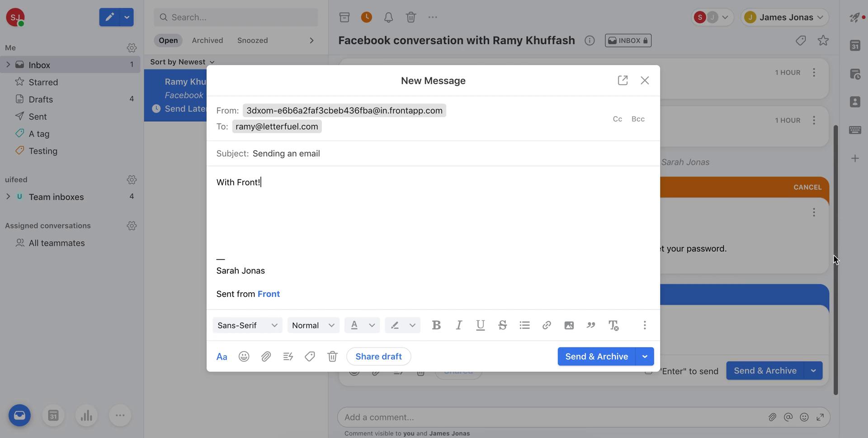The width and height of the screenshot is (868, 438).
Task: Open the Sent folder
Action: (70, 116)
